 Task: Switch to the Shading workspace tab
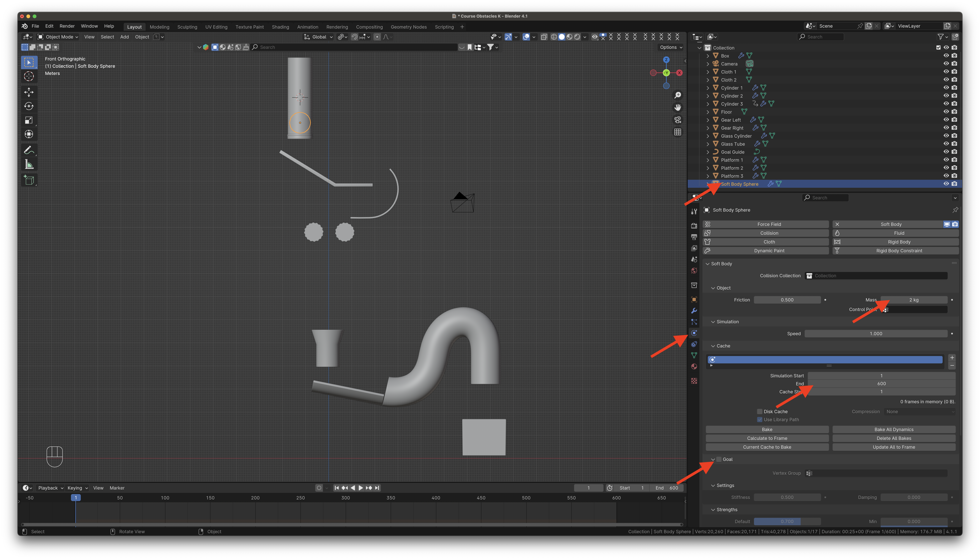pos(280,27)
